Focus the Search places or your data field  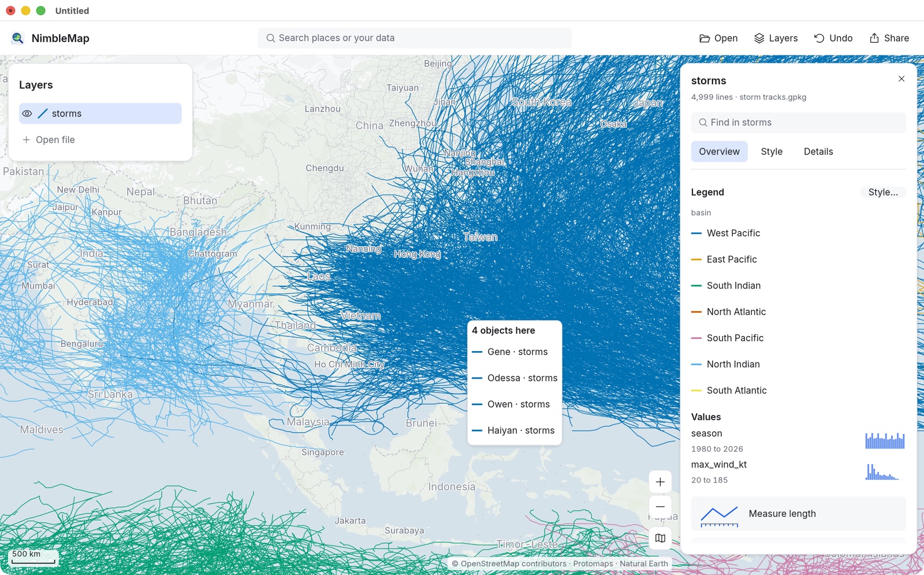tap(415, 38)
